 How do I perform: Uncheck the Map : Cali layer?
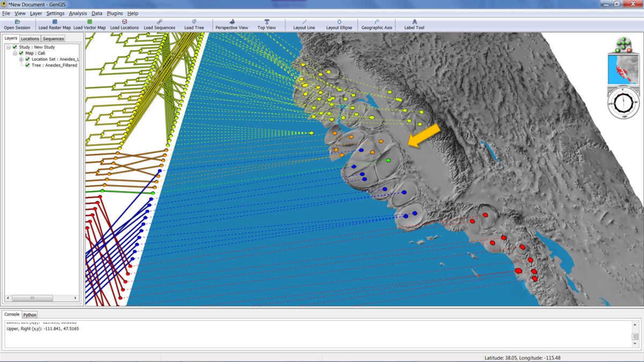click(21, 53)
